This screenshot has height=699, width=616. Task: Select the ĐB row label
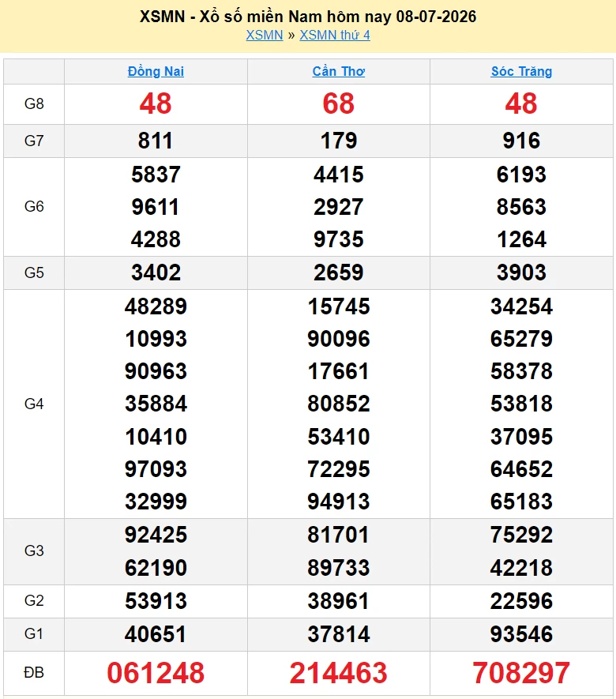[x=34, y=672]
